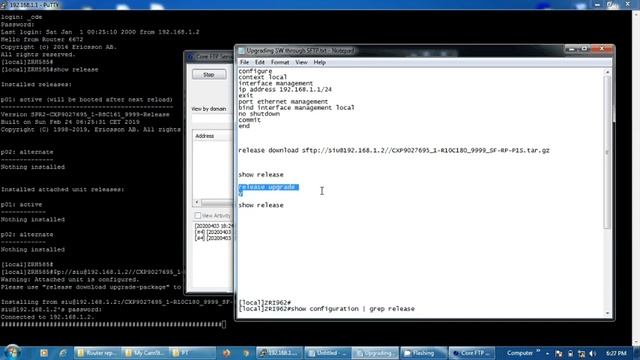This screenshot has width=640, height=360.
Task: Open the File menu in Notepad
Action: [244, 62]
